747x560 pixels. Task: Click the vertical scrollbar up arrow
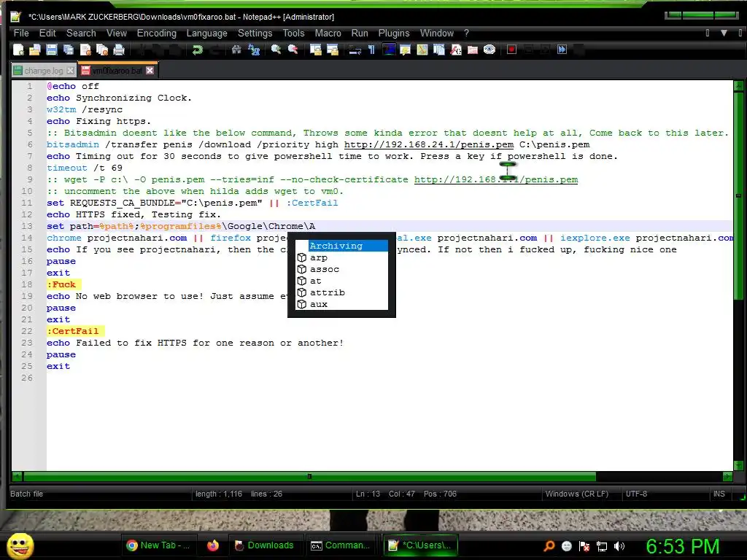pos(738,86)
